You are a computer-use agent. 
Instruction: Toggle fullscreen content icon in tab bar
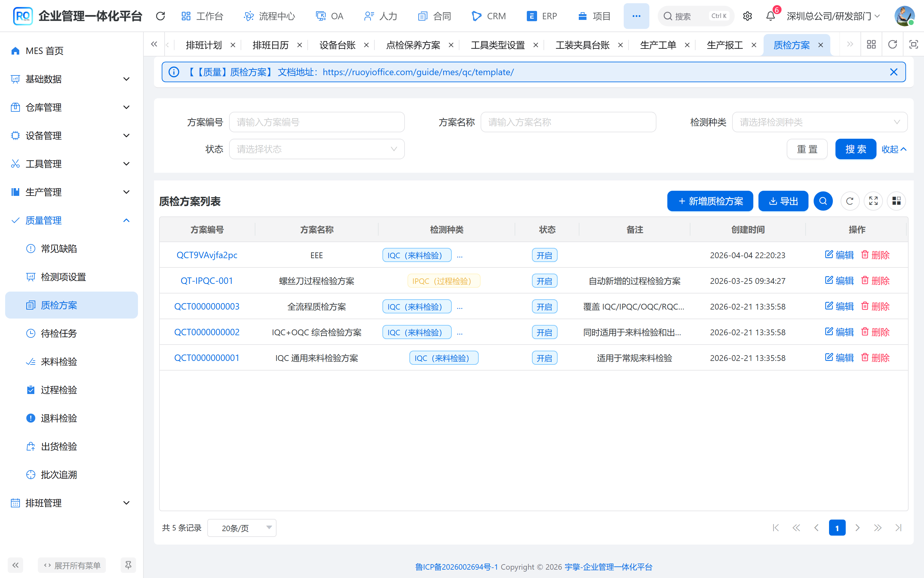click(913, 44)
